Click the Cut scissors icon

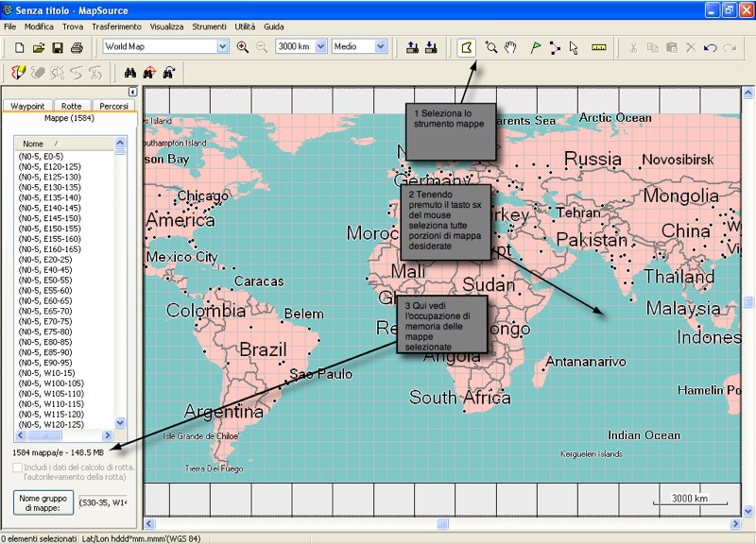coord(633,47)
